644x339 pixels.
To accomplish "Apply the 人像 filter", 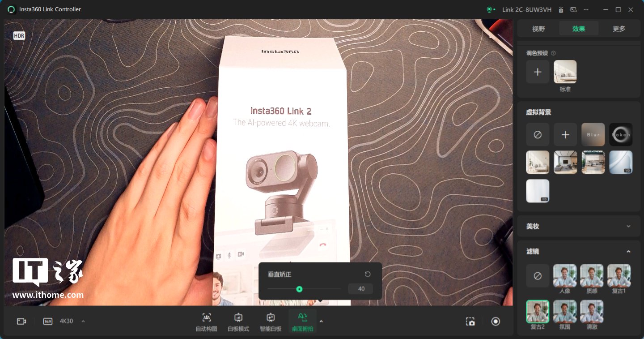I will (x=565, y=275).
